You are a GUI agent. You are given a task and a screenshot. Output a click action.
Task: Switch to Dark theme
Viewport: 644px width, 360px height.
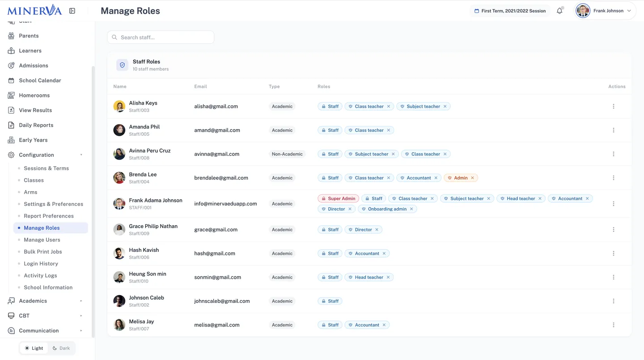tap(61, 348)
